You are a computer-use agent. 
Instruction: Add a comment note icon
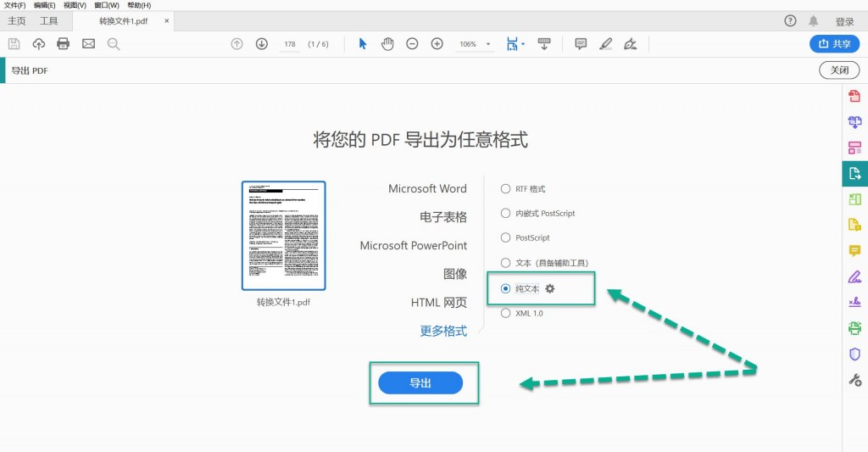(x=581, y=44)
